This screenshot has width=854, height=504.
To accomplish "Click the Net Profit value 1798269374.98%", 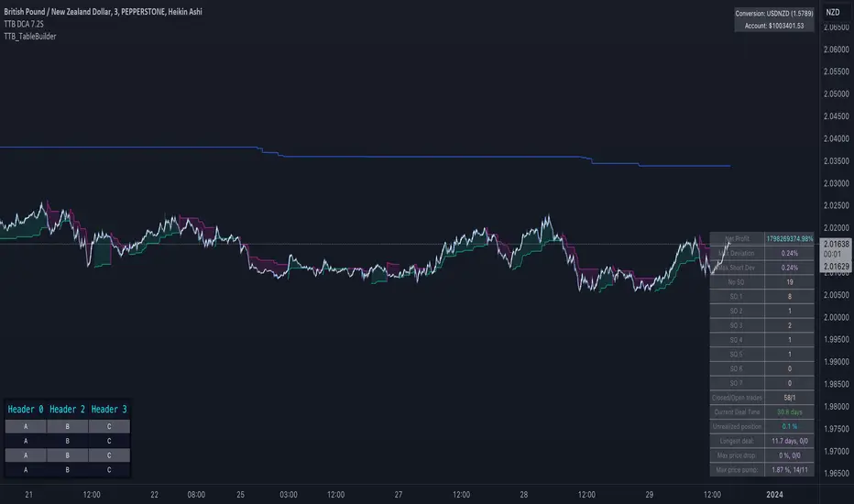I will [789, 238].
